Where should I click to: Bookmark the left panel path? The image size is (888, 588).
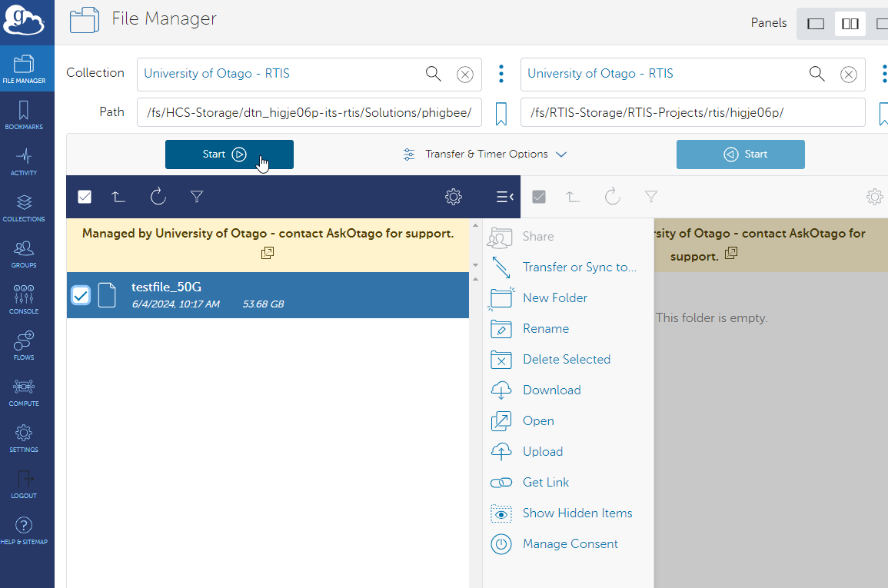[x=501, y=114]
